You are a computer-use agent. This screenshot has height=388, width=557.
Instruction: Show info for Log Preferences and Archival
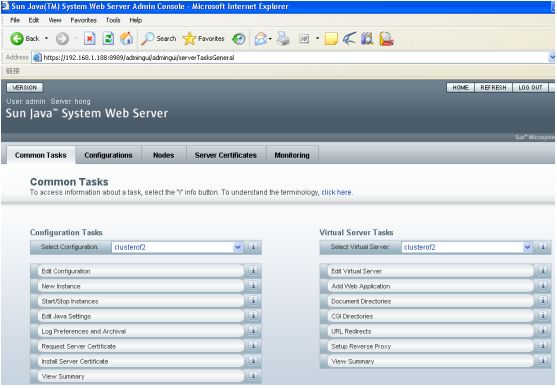pos(253,331)
